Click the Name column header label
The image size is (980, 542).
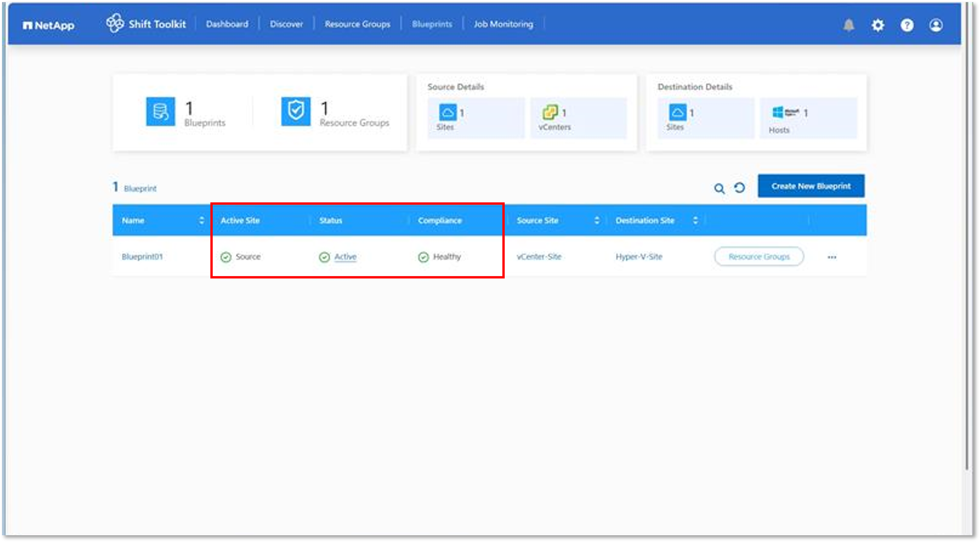(133, 220)
